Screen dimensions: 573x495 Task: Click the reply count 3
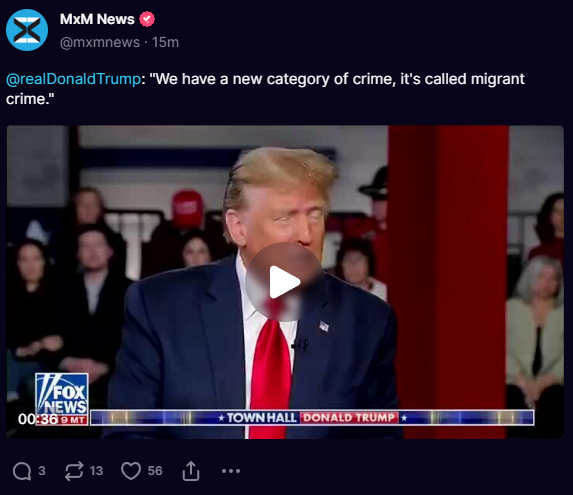point(42,471)
